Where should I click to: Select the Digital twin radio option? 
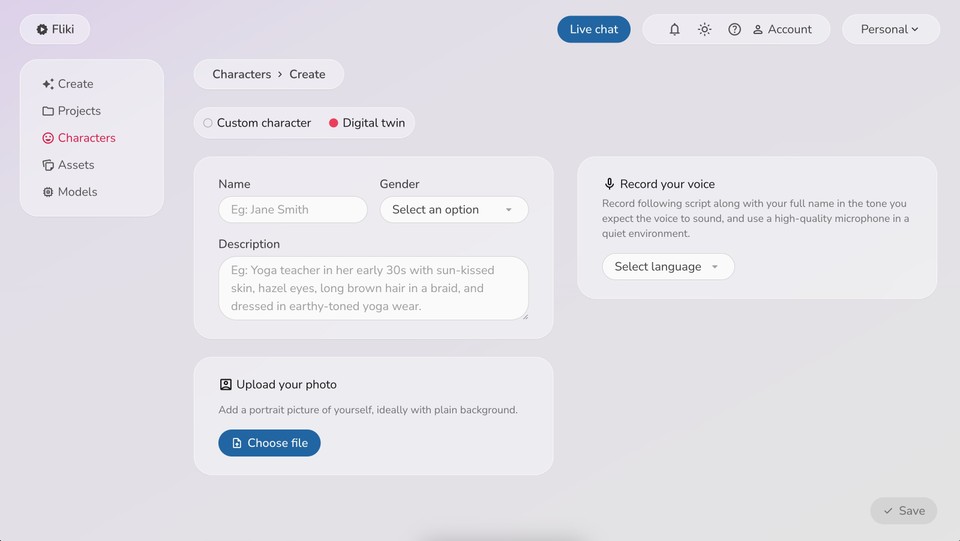(367, 123)
